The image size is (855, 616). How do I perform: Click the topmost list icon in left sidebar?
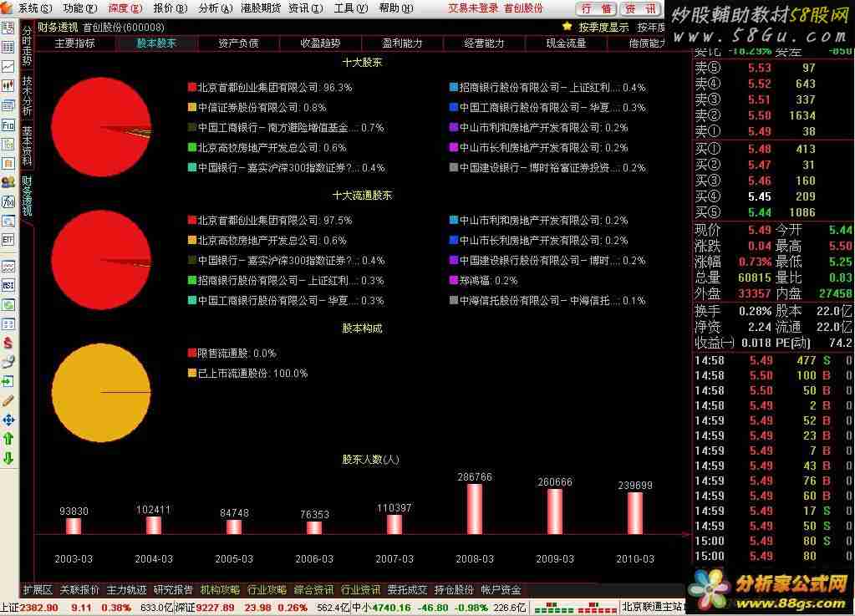8,28
